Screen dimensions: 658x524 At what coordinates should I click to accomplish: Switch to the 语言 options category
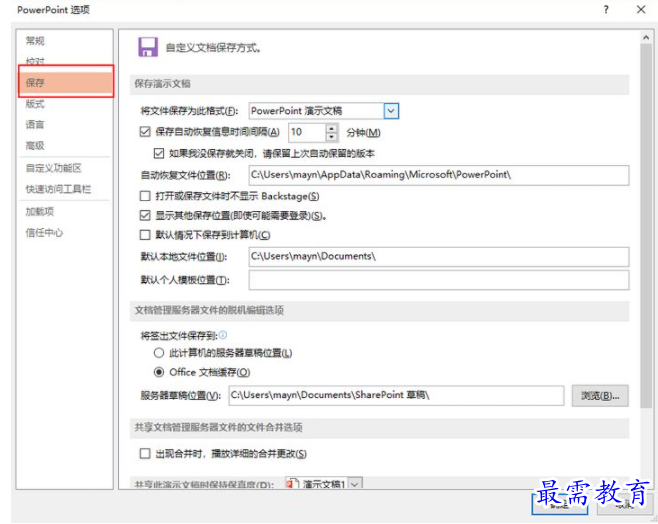(x=35, y=125)
